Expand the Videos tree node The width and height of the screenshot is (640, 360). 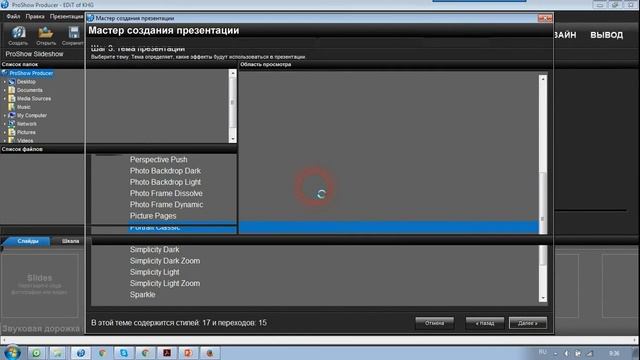click(5, 141)
